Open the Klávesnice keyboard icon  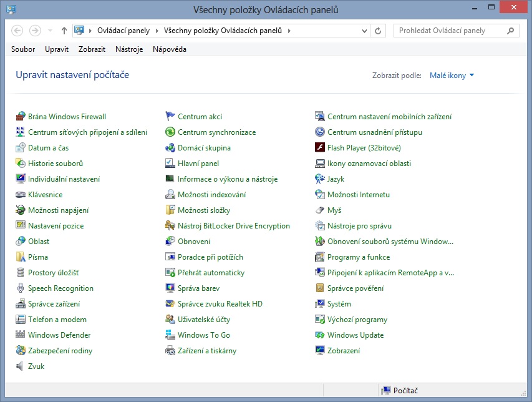[x=21, y=195]
